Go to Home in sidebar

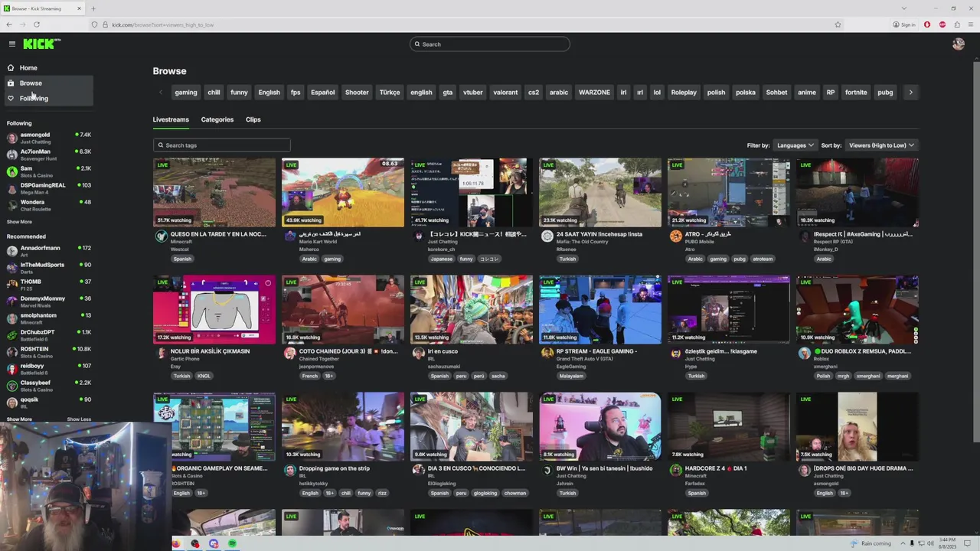click(x=47, y=67)
